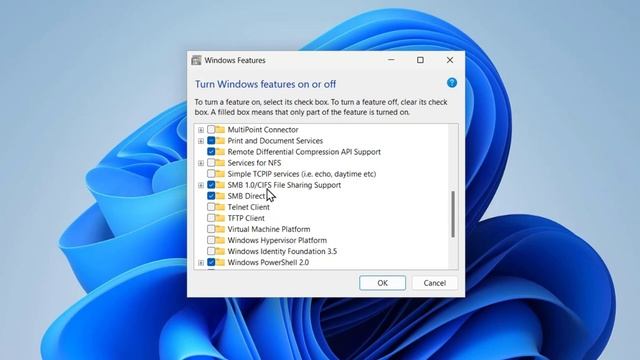Select the Windows PowerShell 2.0 label
This screenshot has height=360, width=640.
[x=268, y=262]
